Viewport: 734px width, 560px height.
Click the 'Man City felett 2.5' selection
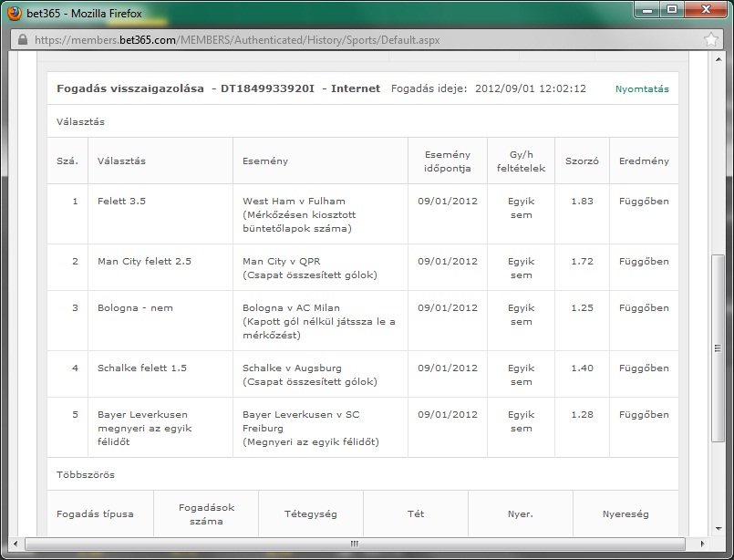pos(144,261)
